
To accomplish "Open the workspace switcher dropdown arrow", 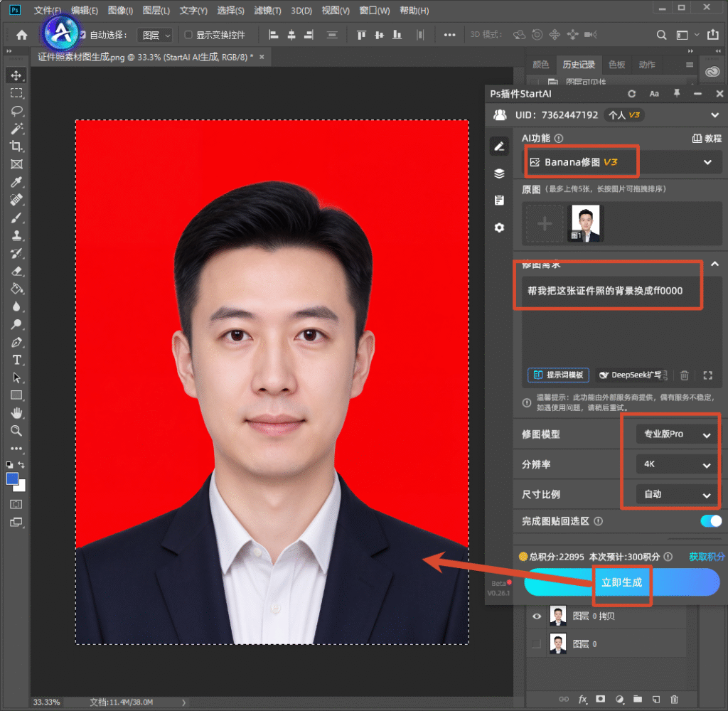I will [x=697, y=35].
